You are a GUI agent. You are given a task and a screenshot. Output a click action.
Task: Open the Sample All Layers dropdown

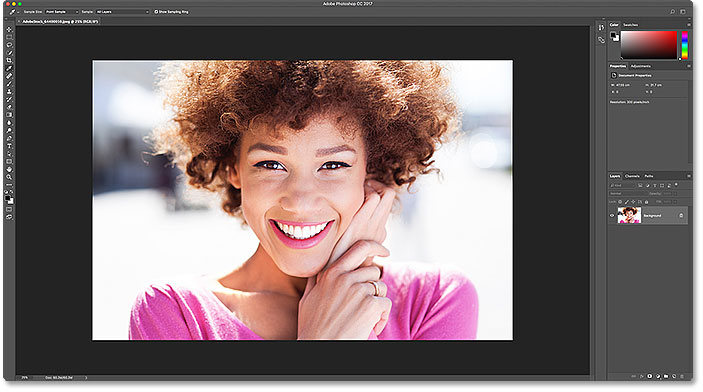point(122,12)
